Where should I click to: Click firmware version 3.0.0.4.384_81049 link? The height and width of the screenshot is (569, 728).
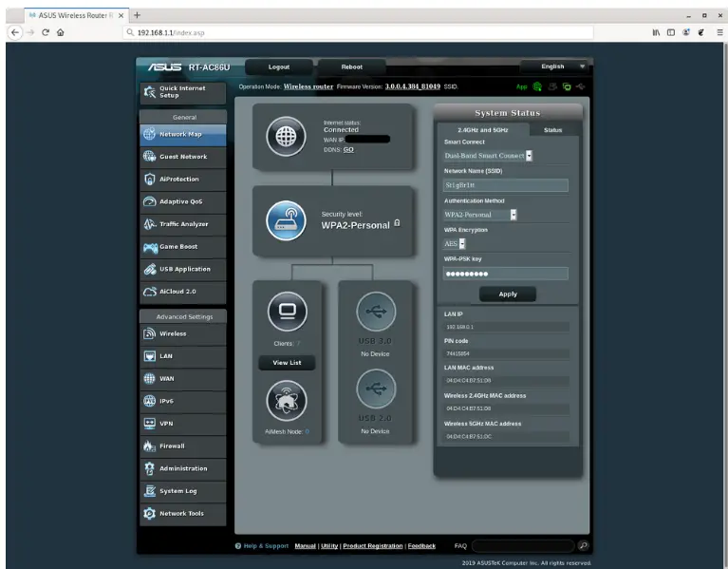click(x=412, y=86)
